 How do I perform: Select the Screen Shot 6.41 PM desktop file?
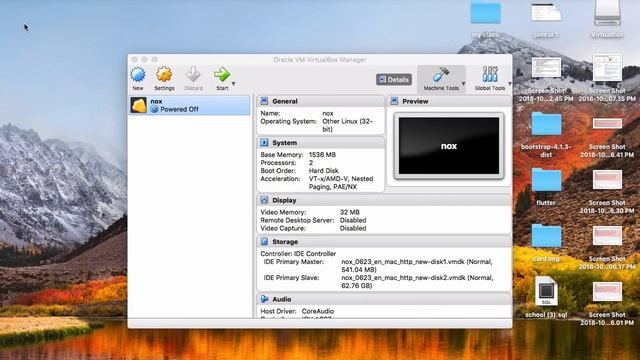pos(607,124)
